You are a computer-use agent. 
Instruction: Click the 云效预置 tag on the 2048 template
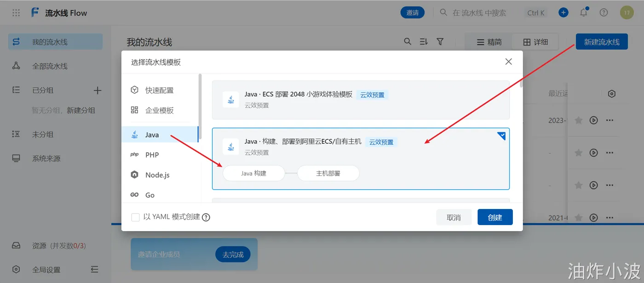373,95
